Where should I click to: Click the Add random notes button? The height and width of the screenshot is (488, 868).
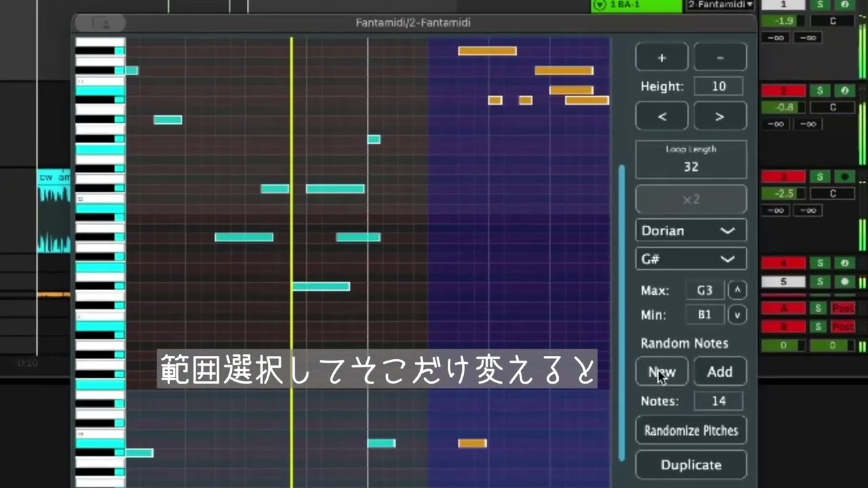[720, 371]
